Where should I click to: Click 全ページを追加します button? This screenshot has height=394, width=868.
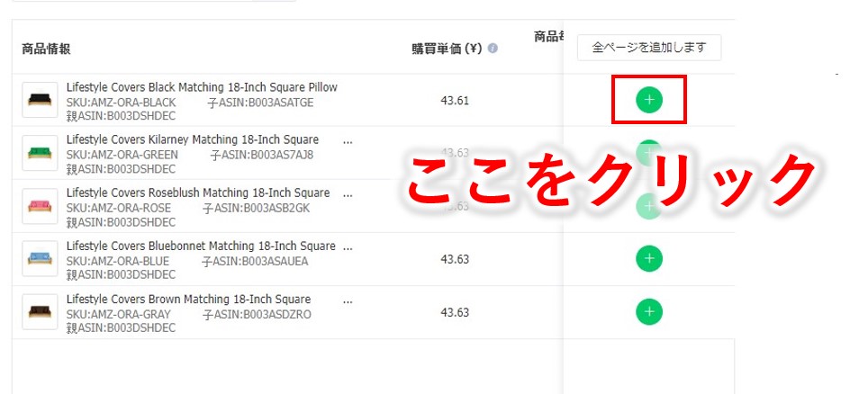coord(649,48)
